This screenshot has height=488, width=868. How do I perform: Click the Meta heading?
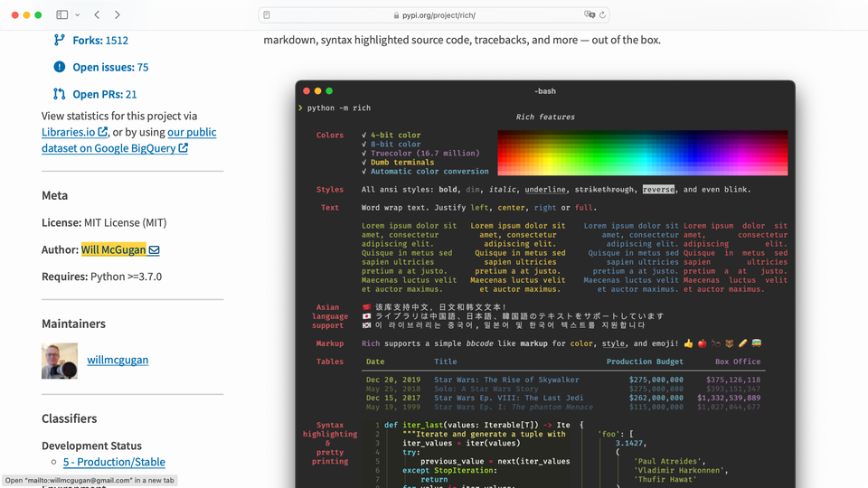(55, 195)
